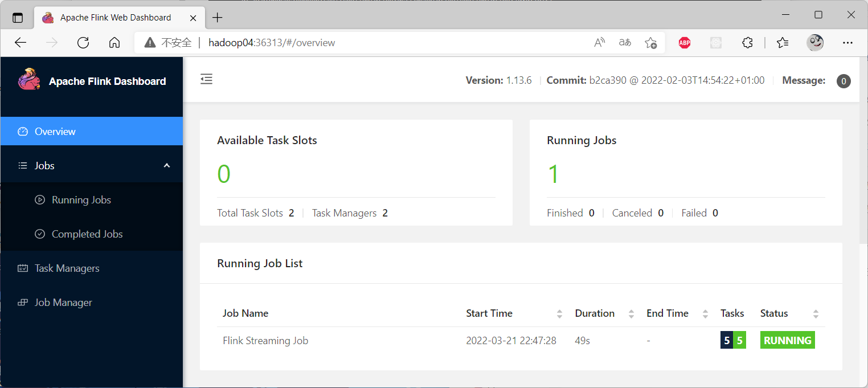Image resolution: width=868 pixels, height=388 pixels.
Task: Go to the Task Managers page
Action: coord(67,268)
